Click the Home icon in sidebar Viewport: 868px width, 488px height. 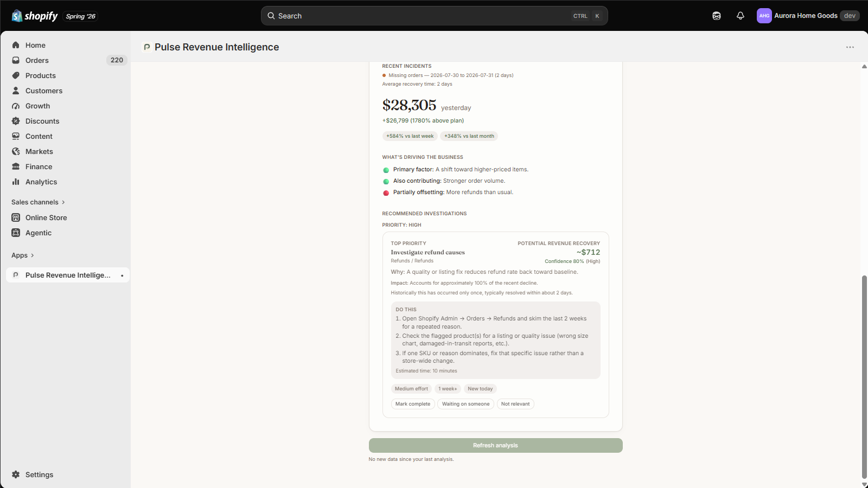point(16,45)
